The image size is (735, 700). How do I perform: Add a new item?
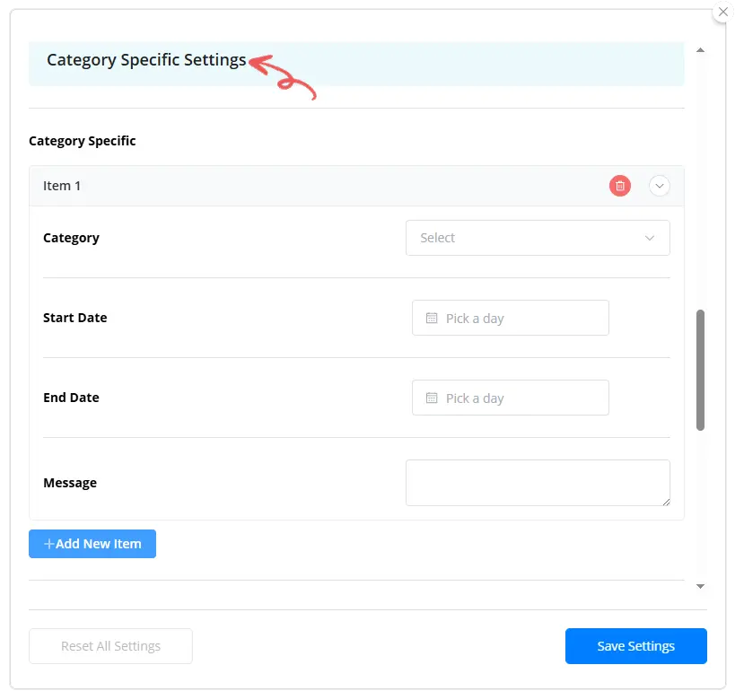click(x=92, y=543)
